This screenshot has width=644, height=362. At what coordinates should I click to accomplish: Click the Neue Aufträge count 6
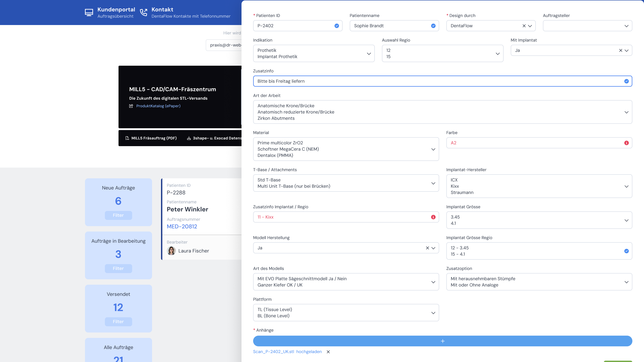click(118, 201)
